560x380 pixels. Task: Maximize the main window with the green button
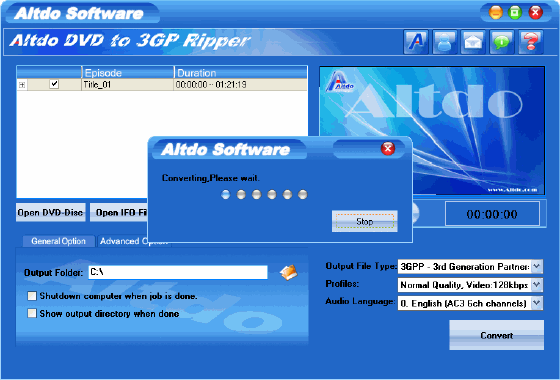[515, 13]
